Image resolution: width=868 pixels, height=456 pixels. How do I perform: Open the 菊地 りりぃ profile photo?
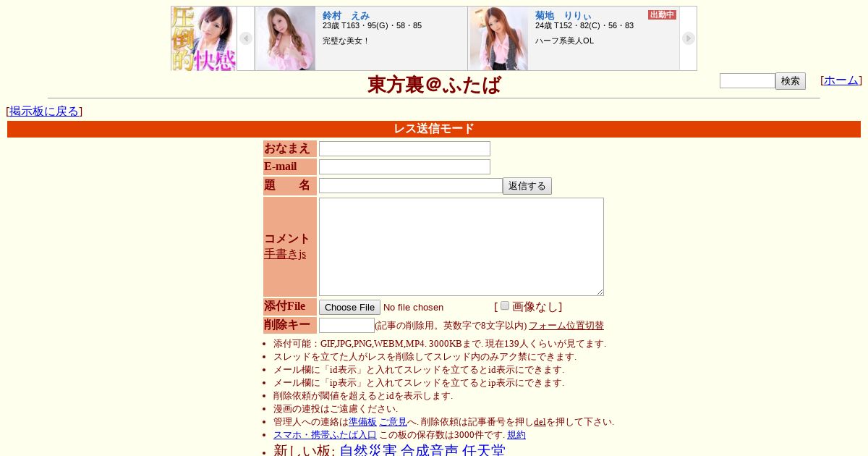[x=498, y=38]
